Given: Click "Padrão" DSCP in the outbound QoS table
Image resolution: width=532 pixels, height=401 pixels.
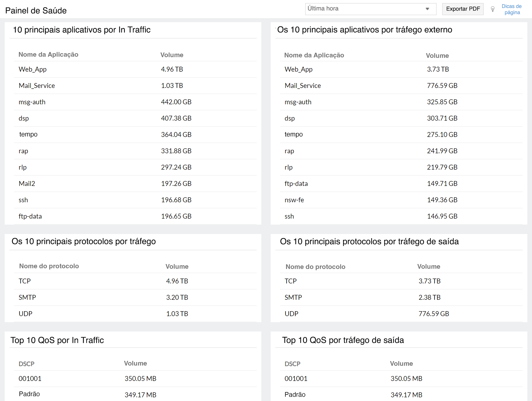Looking at the screenshot, I should point(295,394).
